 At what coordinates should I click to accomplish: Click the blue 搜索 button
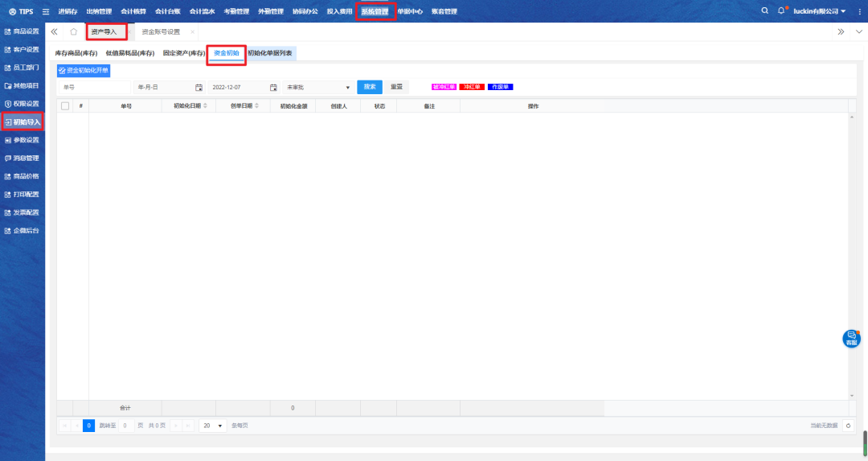point(369,87)
